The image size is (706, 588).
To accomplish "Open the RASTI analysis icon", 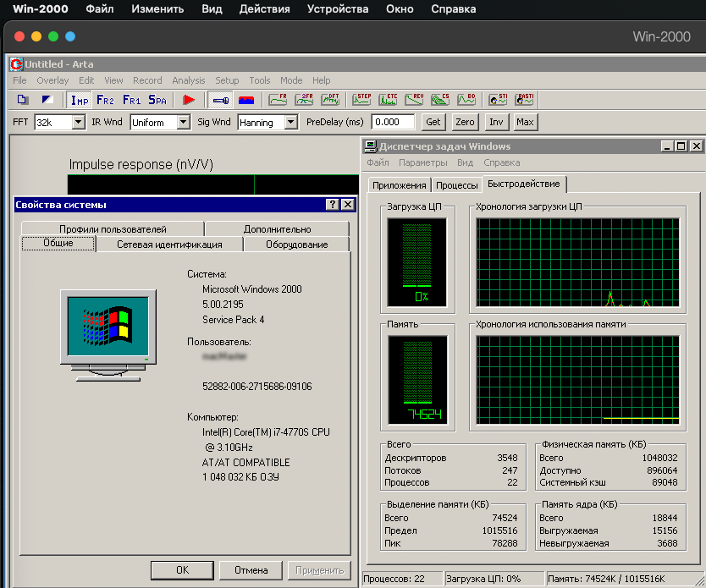I will [525, 100].
